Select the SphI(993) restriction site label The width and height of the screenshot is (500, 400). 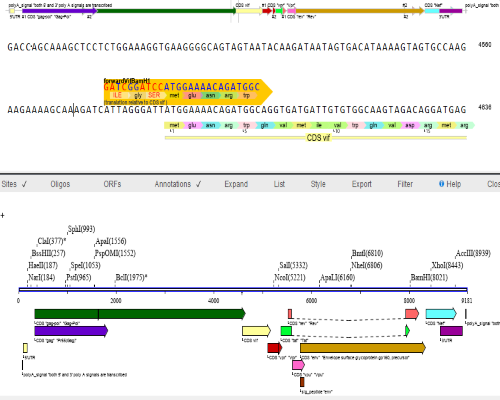click(x=81, y=229)
